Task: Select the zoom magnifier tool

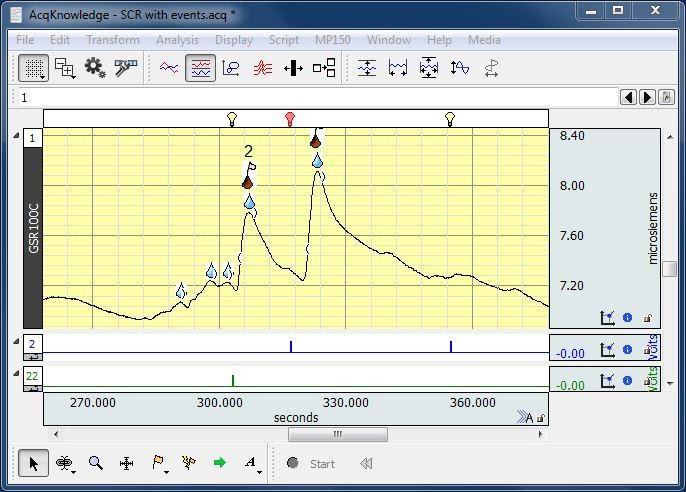Action: (96, 463)
